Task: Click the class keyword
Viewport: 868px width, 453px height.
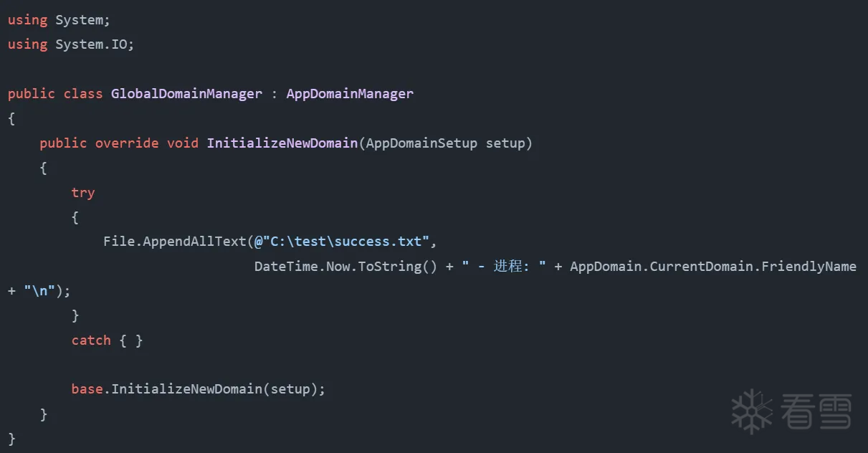Action: (x=83, y=94)
